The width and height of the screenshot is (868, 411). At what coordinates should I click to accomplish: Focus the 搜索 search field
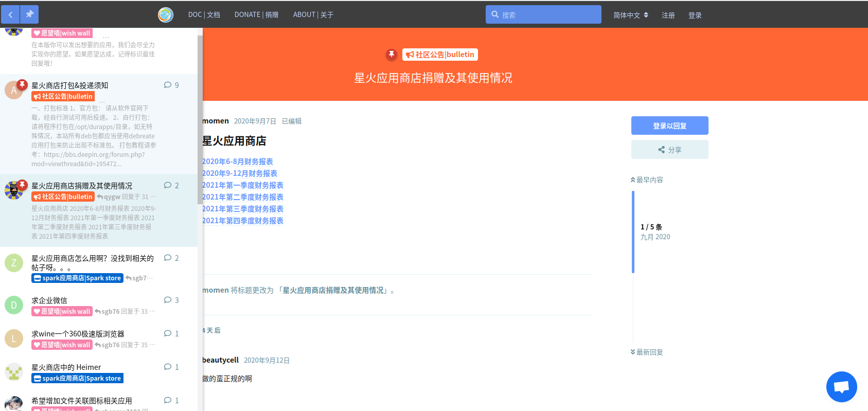coord(543,14)
